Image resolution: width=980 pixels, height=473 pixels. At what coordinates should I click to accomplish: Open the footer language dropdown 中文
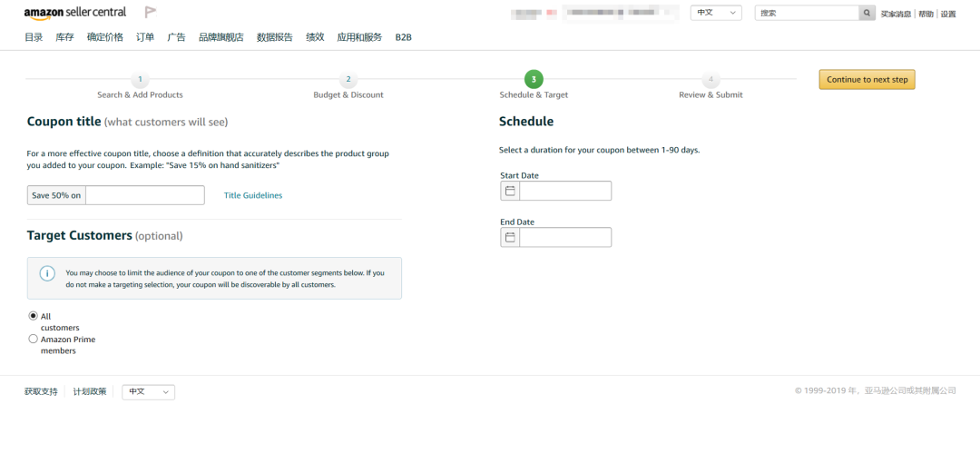click(x=149, y=392)
